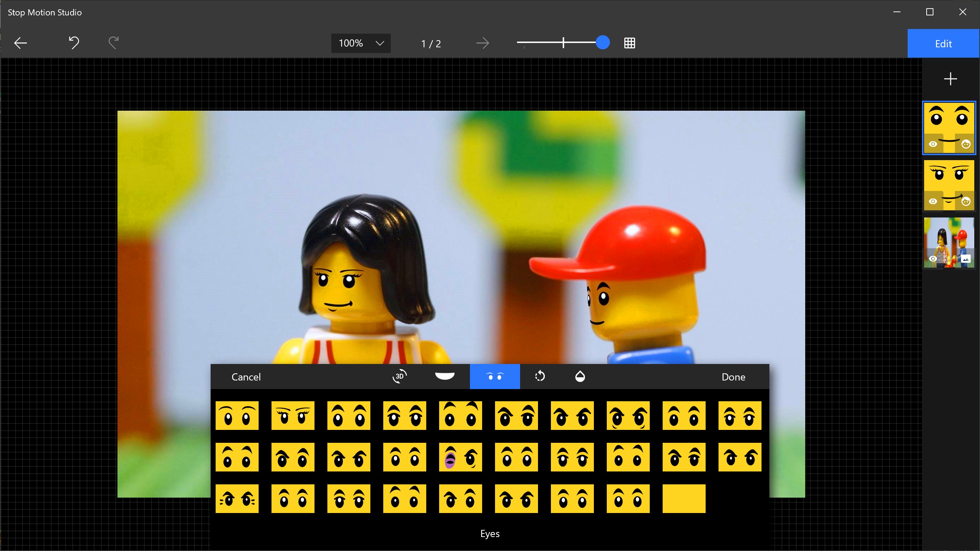Click the grid view icon in toolbar
The width and height of the screenshot is (980, 551).
coord(629,43)
